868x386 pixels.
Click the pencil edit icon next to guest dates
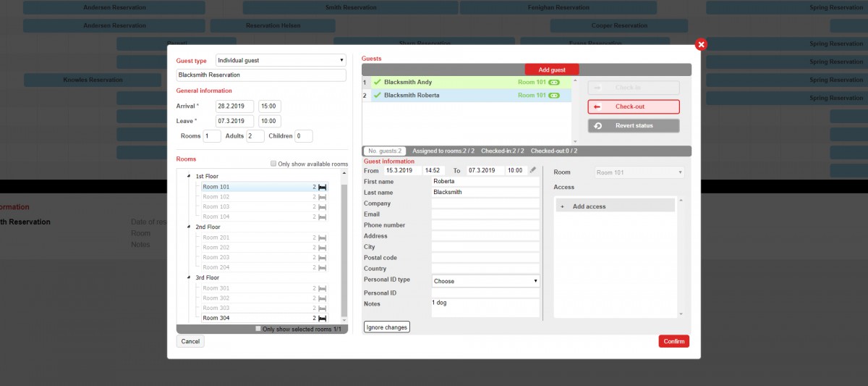point(533,170)
